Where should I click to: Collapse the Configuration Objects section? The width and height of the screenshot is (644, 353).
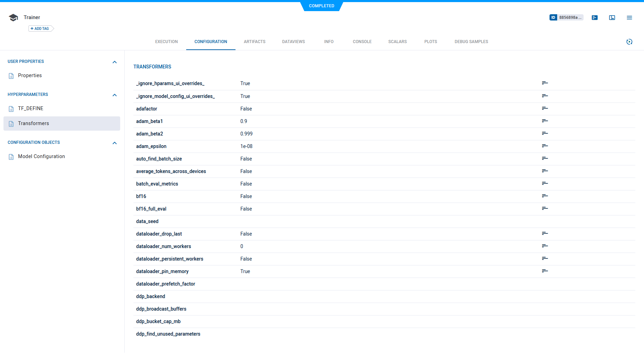pos(115,143)
